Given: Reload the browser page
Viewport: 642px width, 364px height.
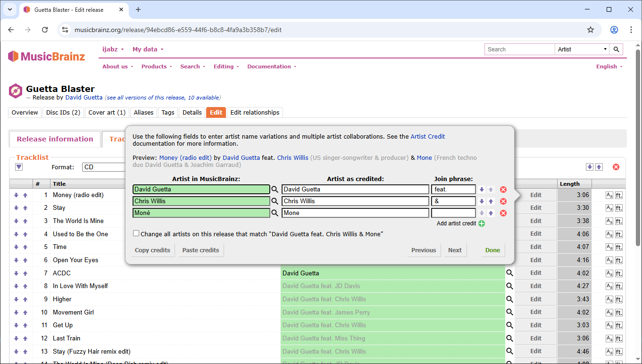Looking at the screenshot, I should [x=45, y=30].
